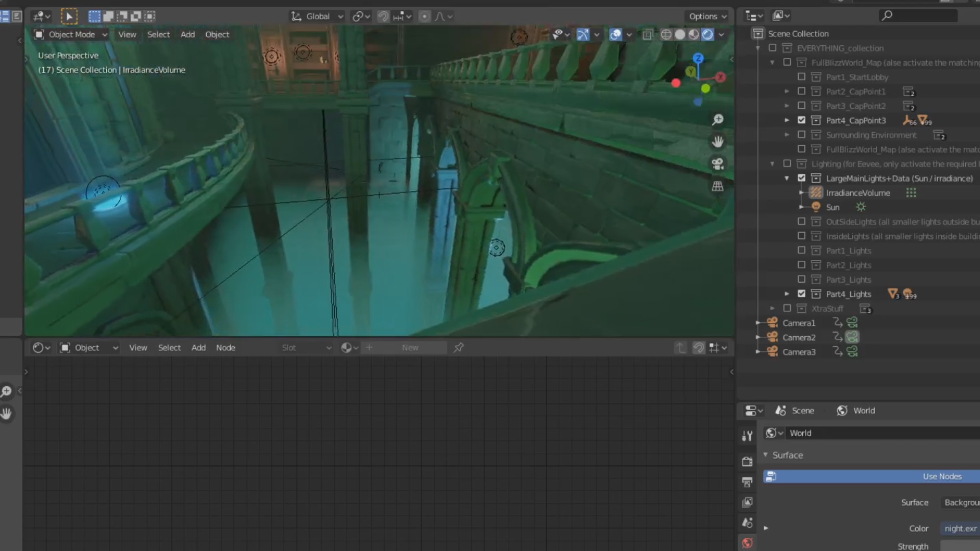
Task: Select wireframe viewport shading
Action: pyautogui.click(x=666, y=34)
